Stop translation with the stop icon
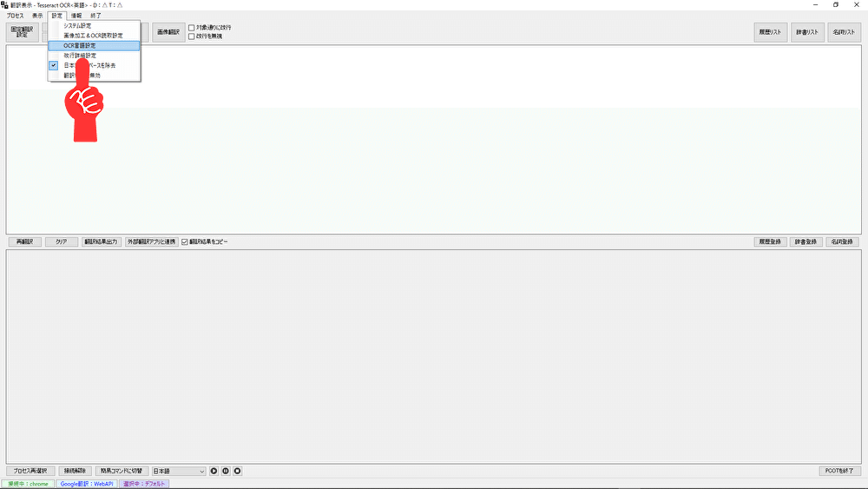 pos(238,471)
